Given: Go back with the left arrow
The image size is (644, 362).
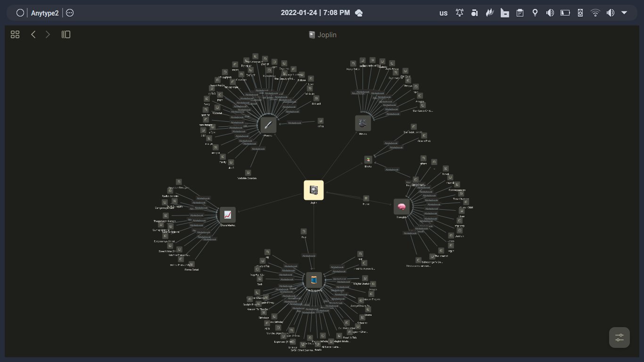Looking at the screenshot, I should 33,34.
